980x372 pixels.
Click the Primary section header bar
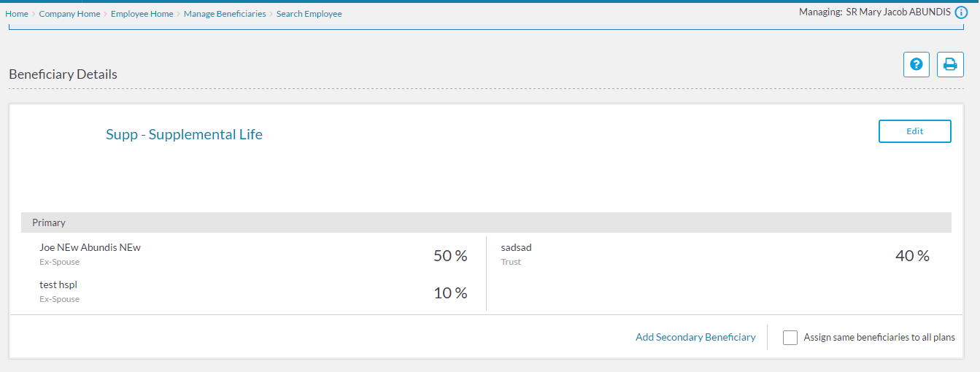point(486,222)
